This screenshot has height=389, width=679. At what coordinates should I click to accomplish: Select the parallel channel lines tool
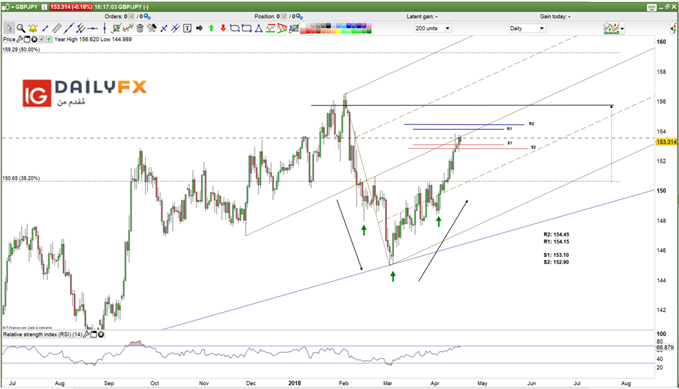click(x=81, y=28)
